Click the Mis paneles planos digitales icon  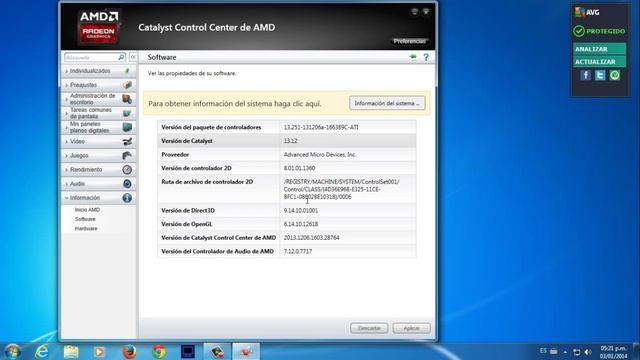(127, 127)
